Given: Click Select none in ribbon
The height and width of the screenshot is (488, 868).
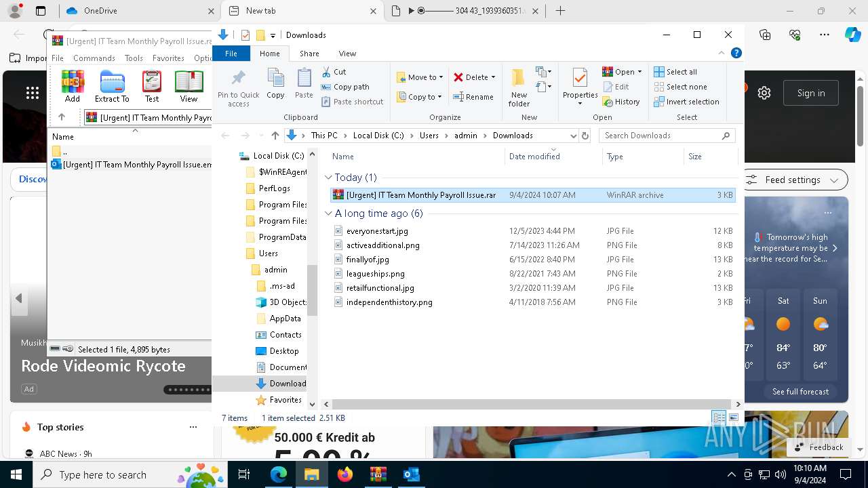Looking at the screenshot, I should pos(680,87).
